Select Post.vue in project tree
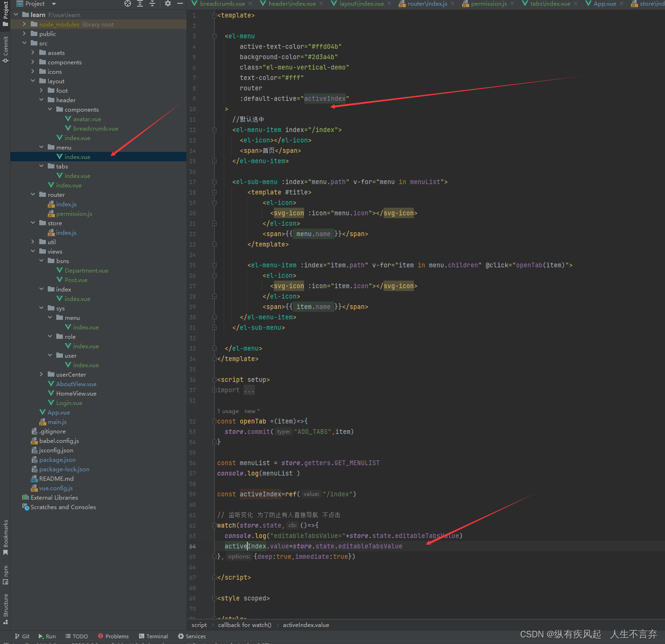The image size is (665, 644). pyautogui.click(x=76, y=280)
